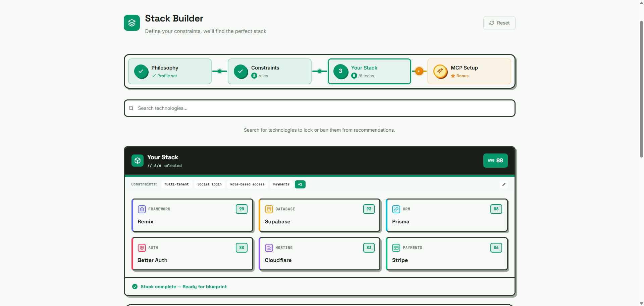This screenshot has height=306, width=644.
Task: Toggle the Role-based access constraint chip
Action: click(x=247, y=184)
